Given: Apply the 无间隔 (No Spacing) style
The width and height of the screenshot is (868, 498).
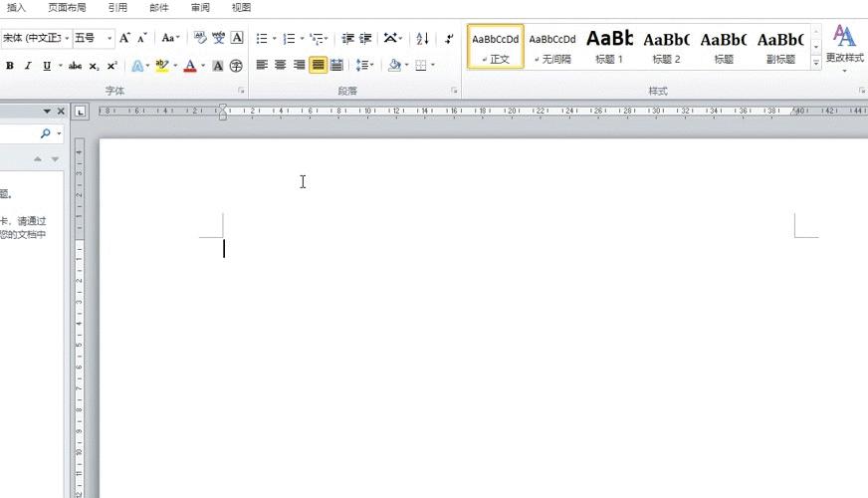Looking at the screenshot, I should click(552, 47).
